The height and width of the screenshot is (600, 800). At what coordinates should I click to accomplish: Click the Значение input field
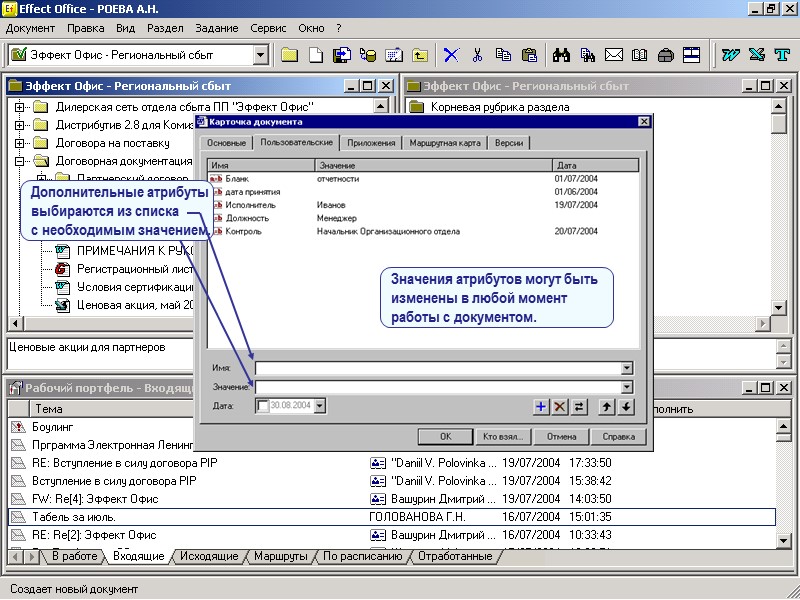click(x=444, y=387)
